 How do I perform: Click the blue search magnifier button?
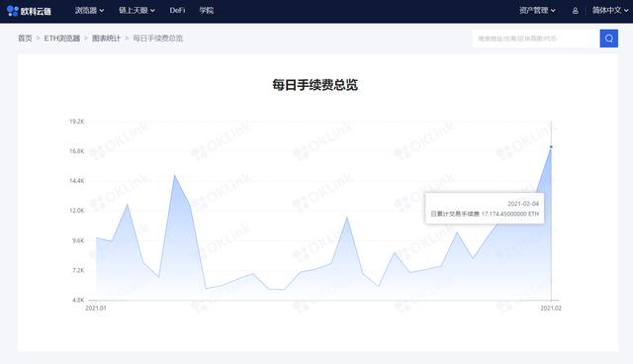coord(609,39)
